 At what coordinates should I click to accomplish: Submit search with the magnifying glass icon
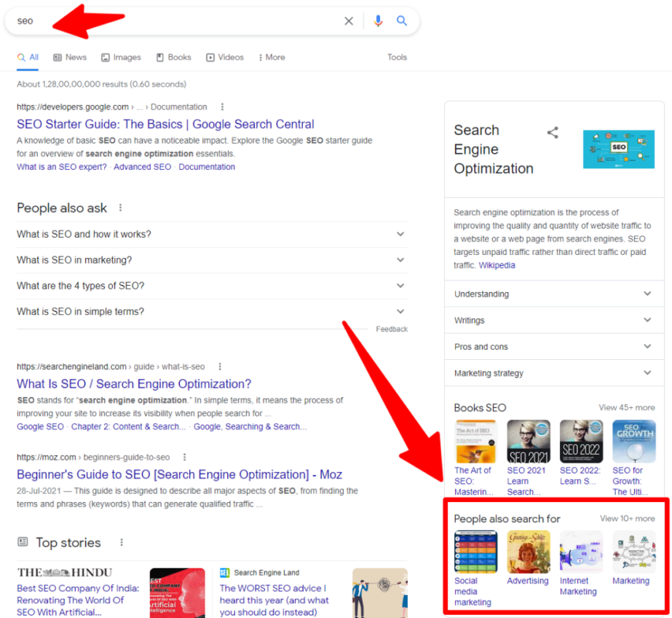402,21
